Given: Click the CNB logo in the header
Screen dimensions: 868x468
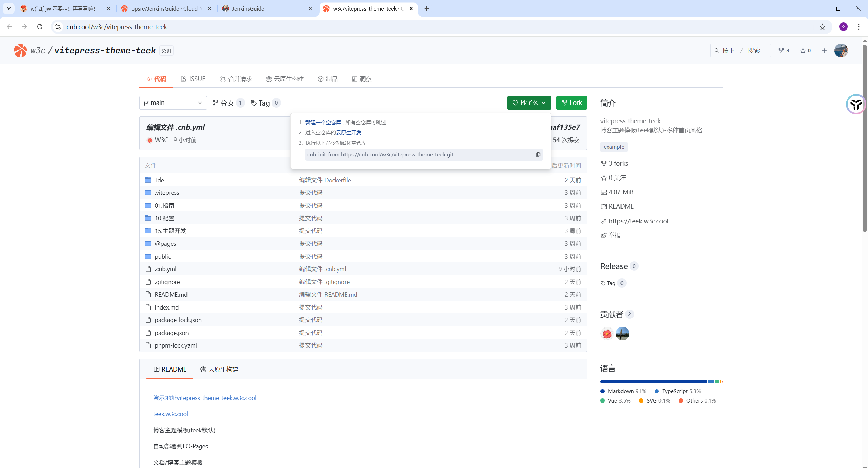Looking at the screenshot, I should (20, 51).
